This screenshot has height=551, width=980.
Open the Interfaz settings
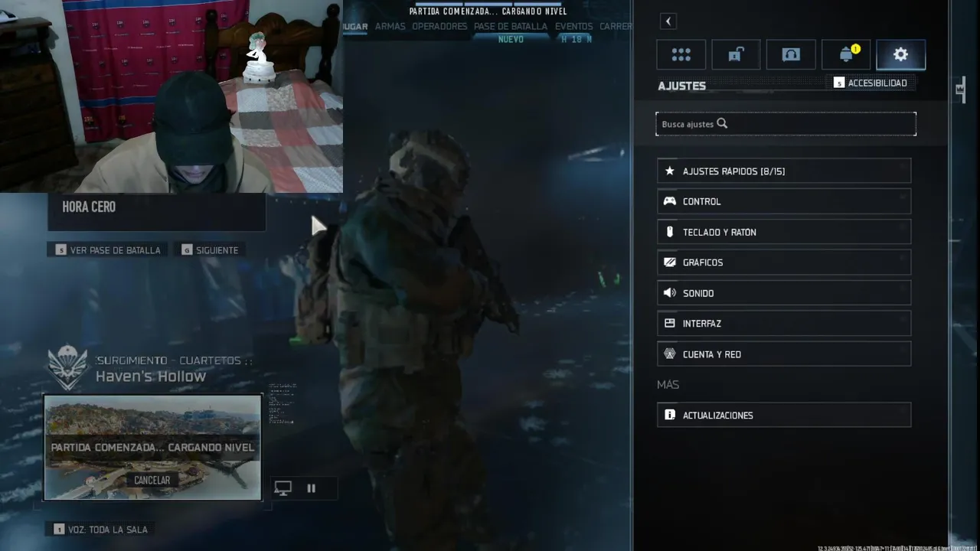[x=784, y=324]
